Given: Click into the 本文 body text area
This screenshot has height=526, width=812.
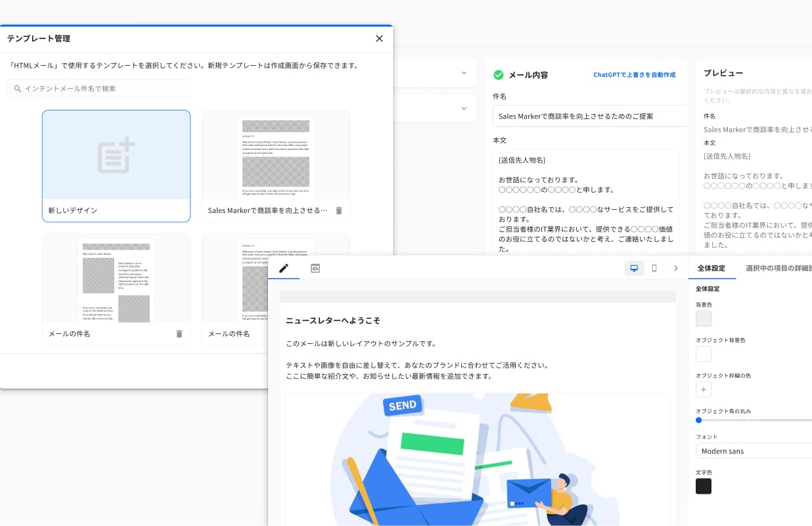Looking at the screenshot, I should tap(586, 203).
